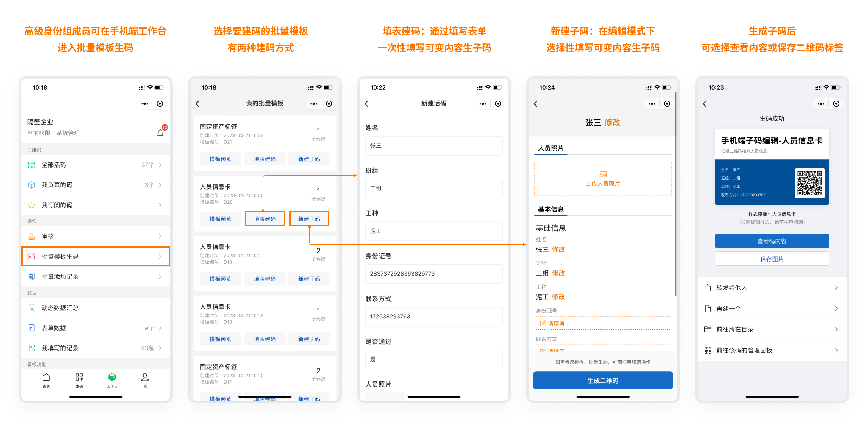
Task: Click the 再建一个 document icon
Action: coord(708,309)
